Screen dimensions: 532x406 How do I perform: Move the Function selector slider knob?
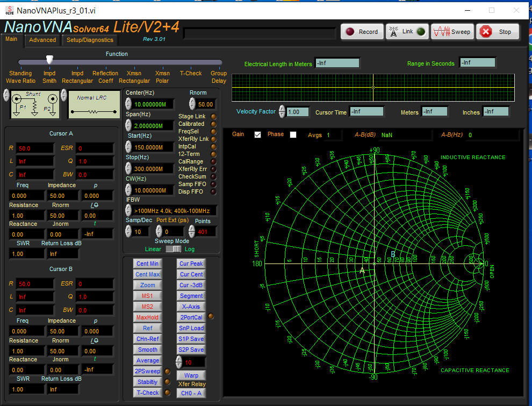point(49,60)
